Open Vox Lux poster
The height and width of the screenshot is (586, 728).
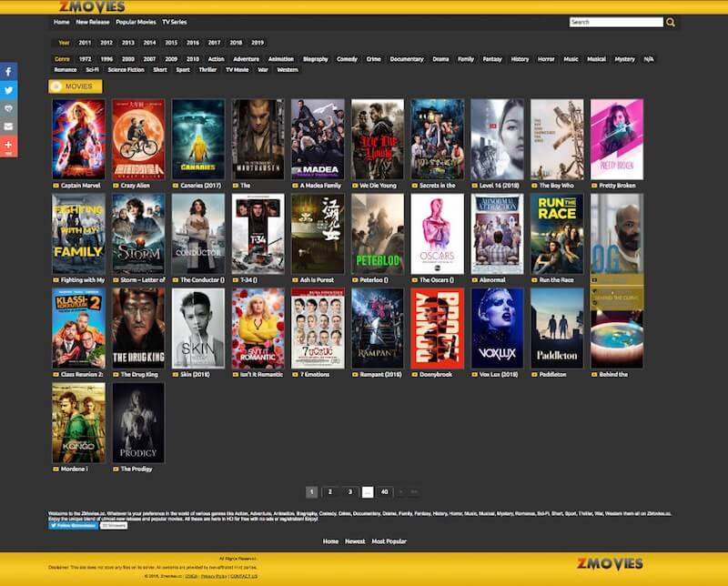point(497,328)
